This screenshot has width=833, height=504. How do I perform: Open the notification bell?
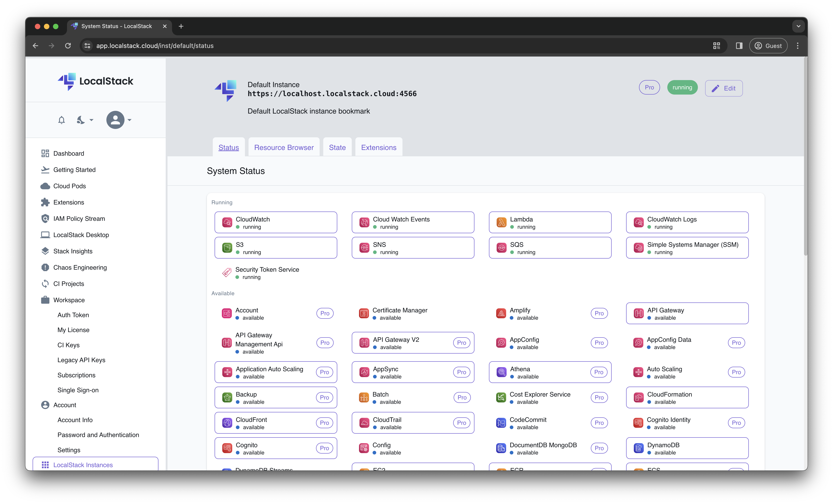[61, 120]
